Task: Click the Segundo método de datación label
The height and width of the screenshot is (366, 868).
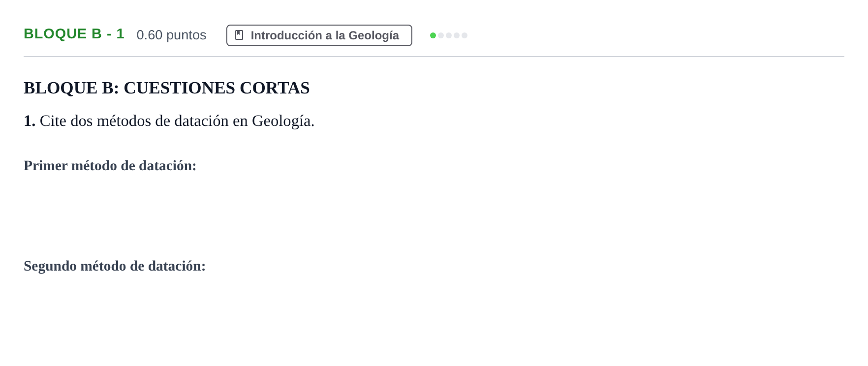Action: 115,266
